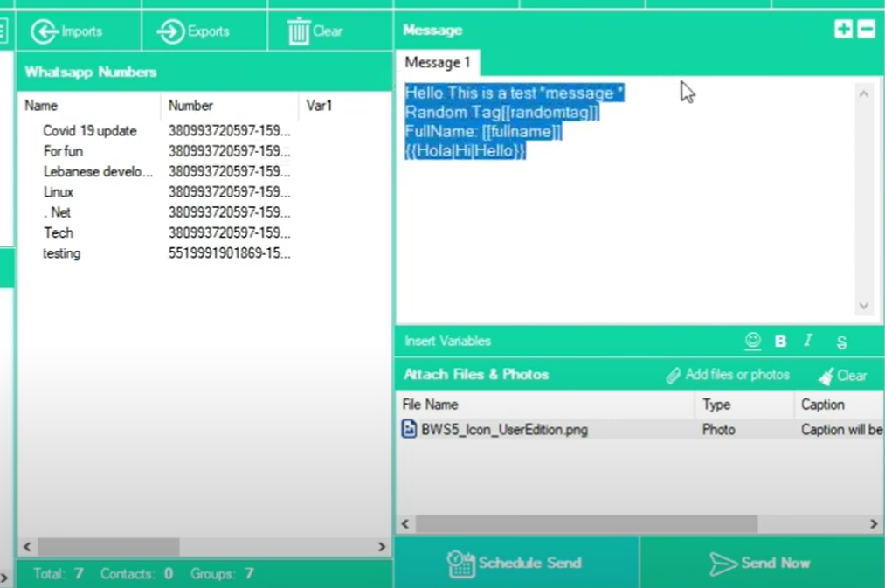Select the Covid 19 update group row
The width and height of the screenshot is (885, 588).
(90, 131)
